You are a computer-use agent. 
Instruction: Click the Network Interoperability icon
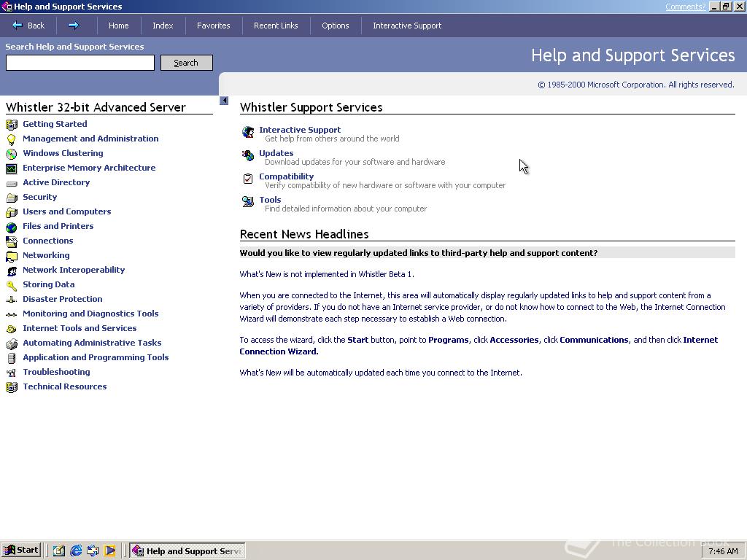(x=12, y=271)
